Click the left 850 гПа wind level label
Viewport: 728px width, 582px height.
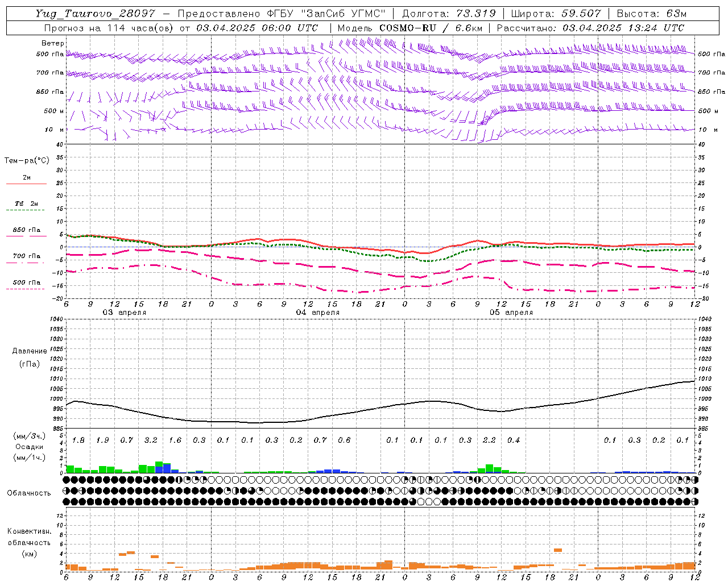pos(50,92)
